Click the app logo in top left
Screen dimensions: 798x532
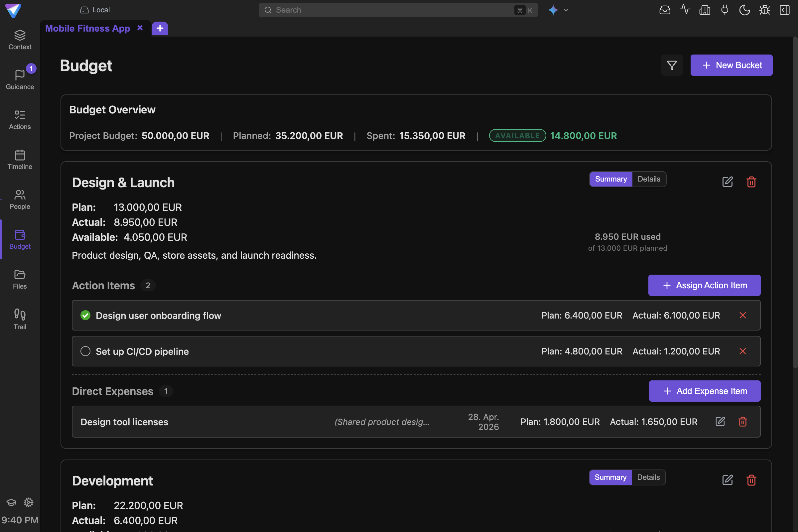pos(13,10)
